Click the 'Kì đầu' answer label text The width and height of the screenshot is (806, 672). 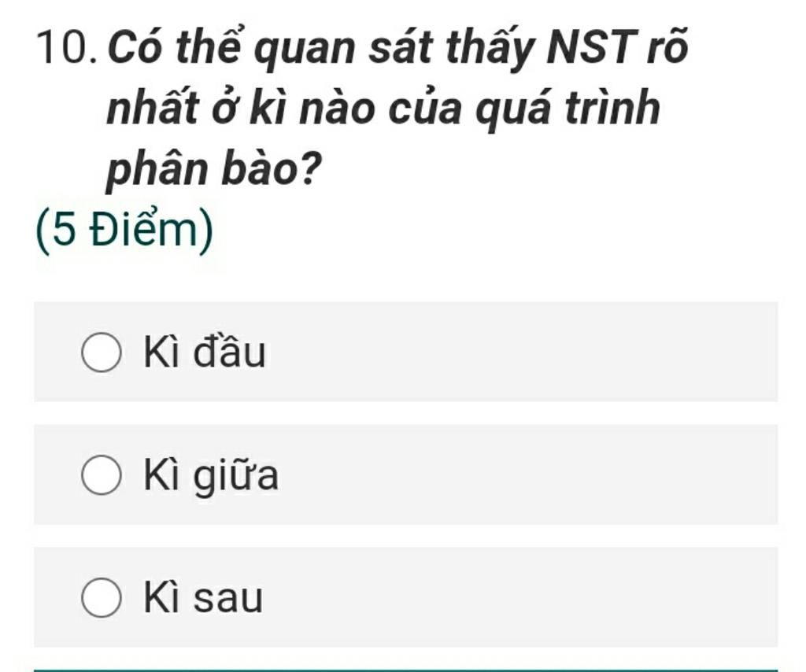tap(205, 353)
